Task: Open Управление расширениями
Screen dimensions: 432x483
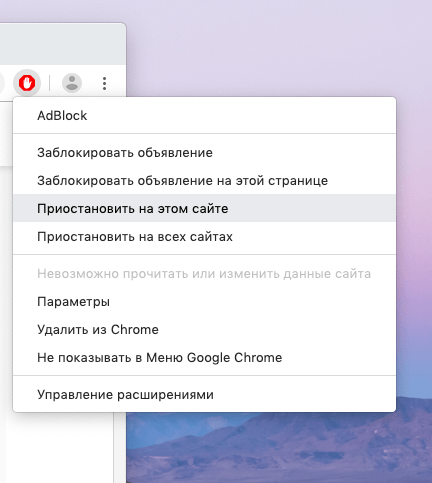Action: tap(204, 395)
